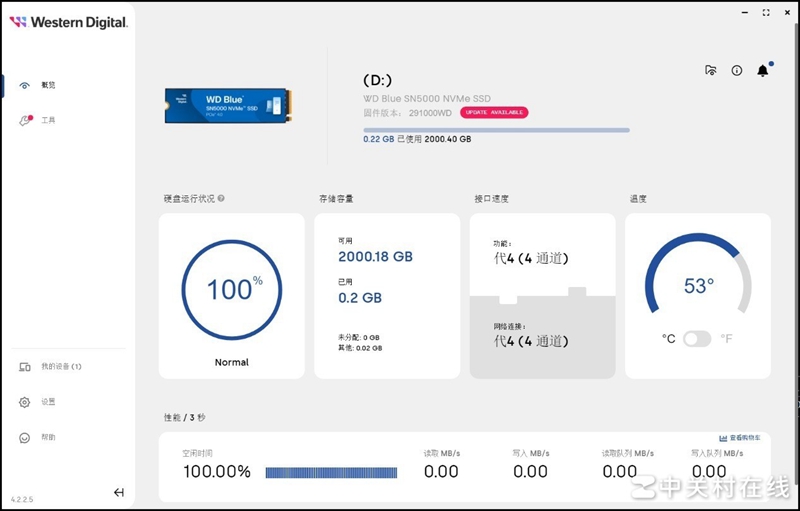Click the 未分配: 0 GB line
This screenshot has height=511, width=800.
click(x=359, y=338)
